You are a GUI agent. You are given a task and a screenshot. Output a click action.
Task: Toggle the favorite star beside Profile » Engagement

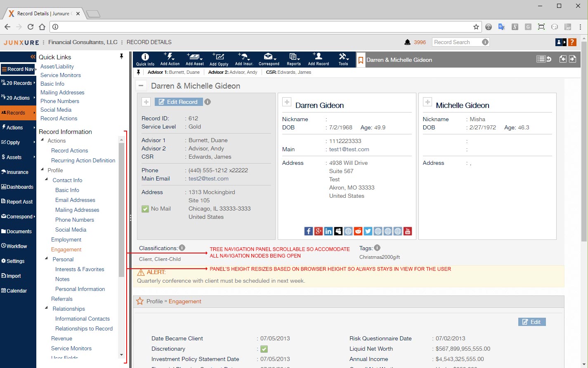point(140,301)
